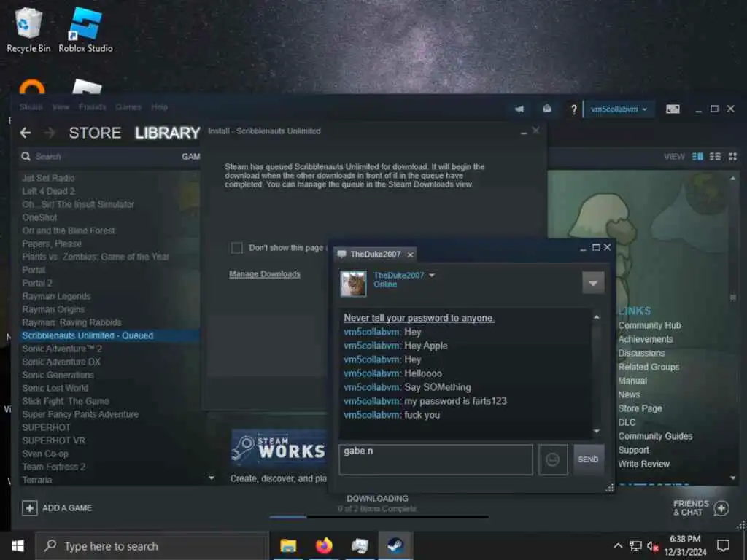Click the library search magnifier icon
The width and height of the screenshot is (747, 560).
click(26, 156)
